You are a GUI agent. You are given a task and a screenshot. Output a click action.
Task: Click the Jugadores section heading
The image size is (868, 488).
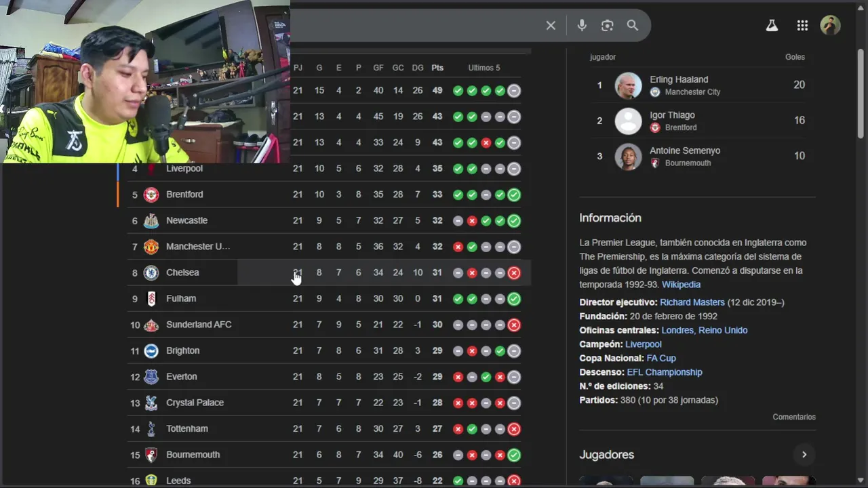606,455
